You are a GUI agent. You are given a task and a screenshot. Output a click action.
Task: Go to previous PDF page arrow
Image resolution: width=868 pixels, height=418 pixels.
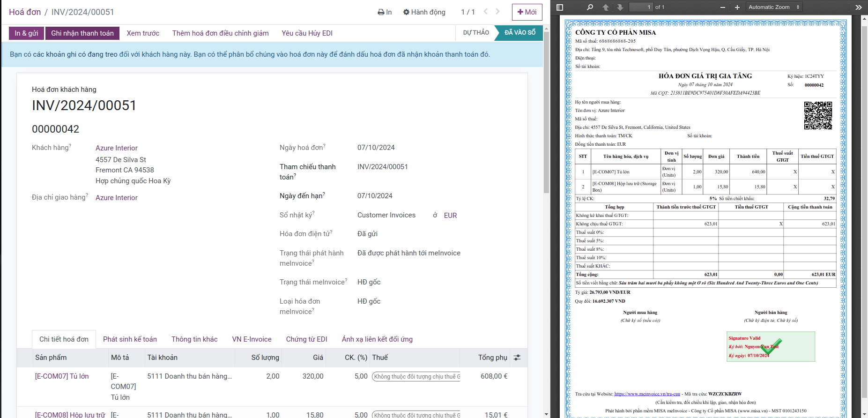click(606, 7)
